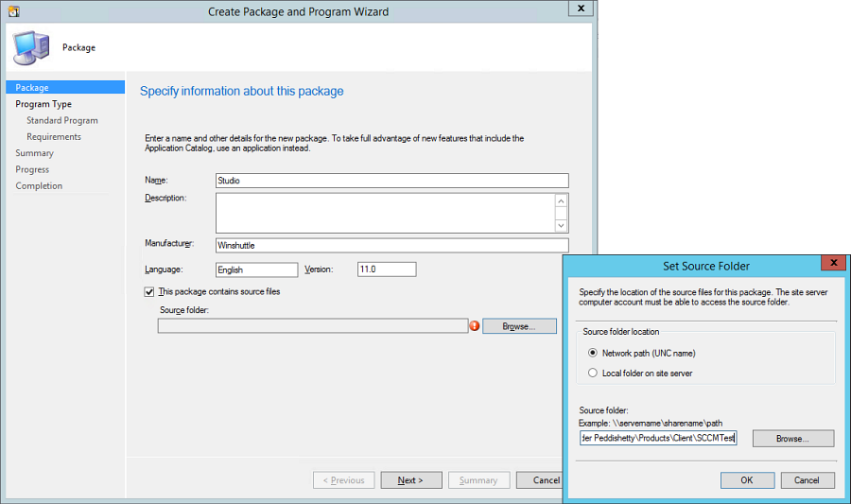Select the Requirements step in sidebar
Image resolution: width=851 pixels, height=504 pixels.
pos(54,137)
